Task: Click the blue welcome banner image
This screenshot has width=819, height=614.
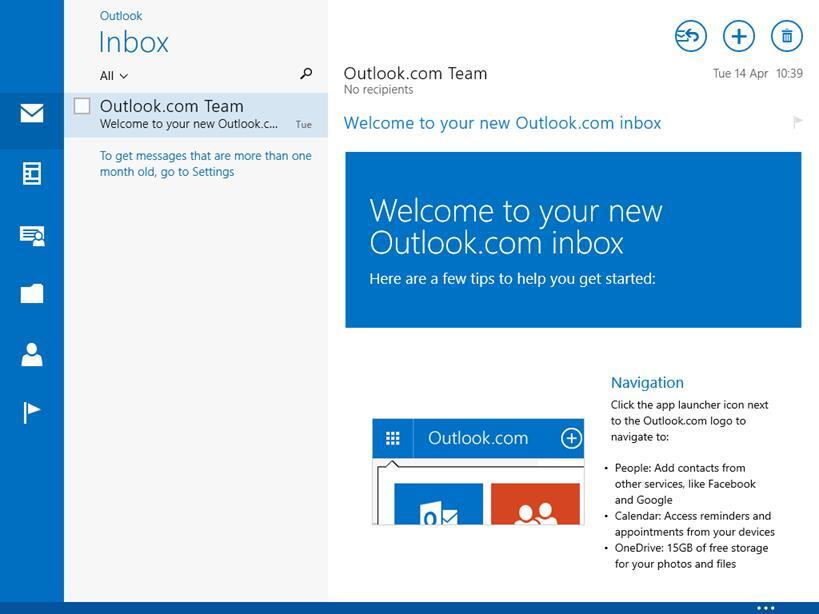Action: coord(573,240)
